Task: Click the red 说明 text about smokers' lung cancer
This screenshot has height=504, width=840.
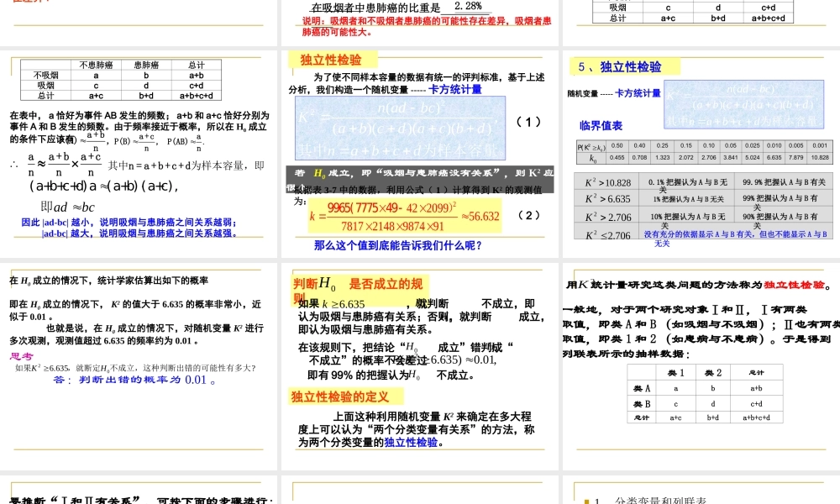Action: [427, 26]
